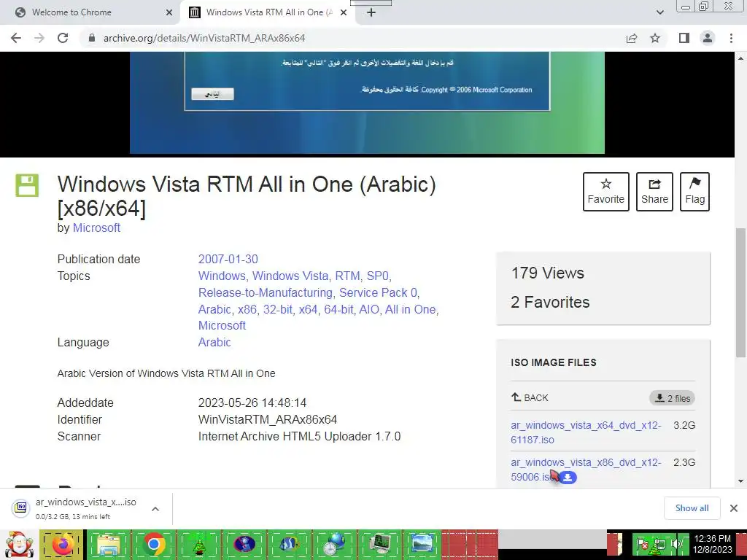The height and width of the screenshot is (560, 747).
Task: Expand download item options chevron
Action: pyautogui.click(x=155, y=508)
